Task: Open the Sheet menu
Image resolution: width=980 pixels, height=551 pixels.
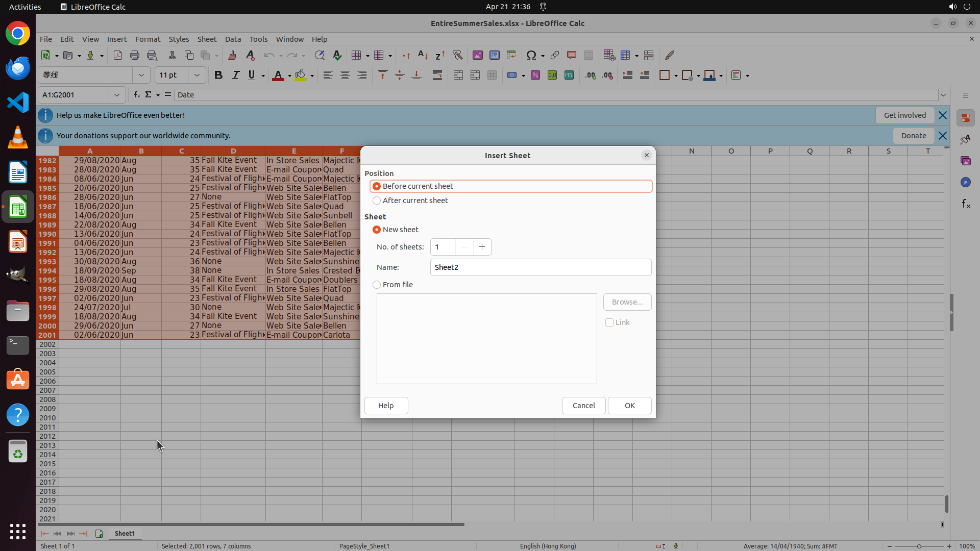Action: pos(207,39)
